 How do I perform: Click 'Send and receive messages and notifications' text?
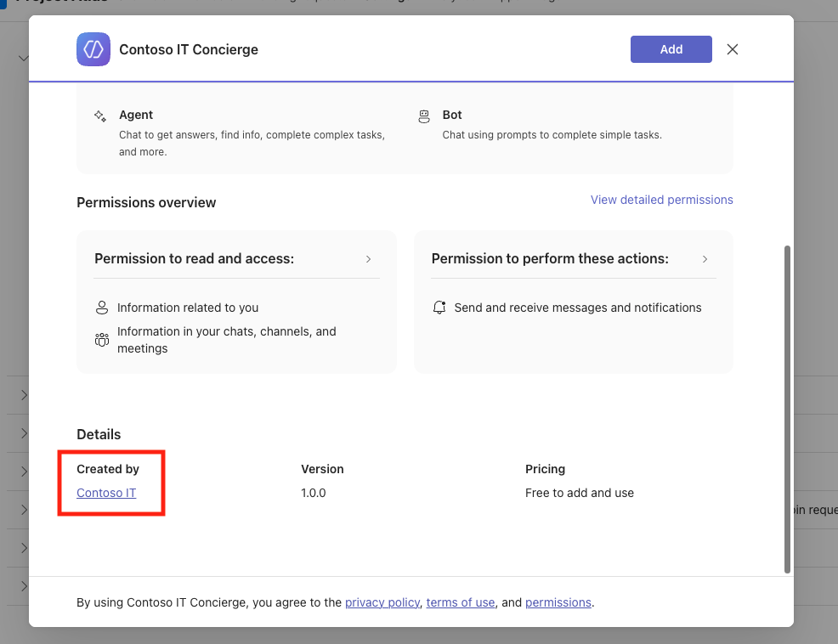tap(578, 308)
